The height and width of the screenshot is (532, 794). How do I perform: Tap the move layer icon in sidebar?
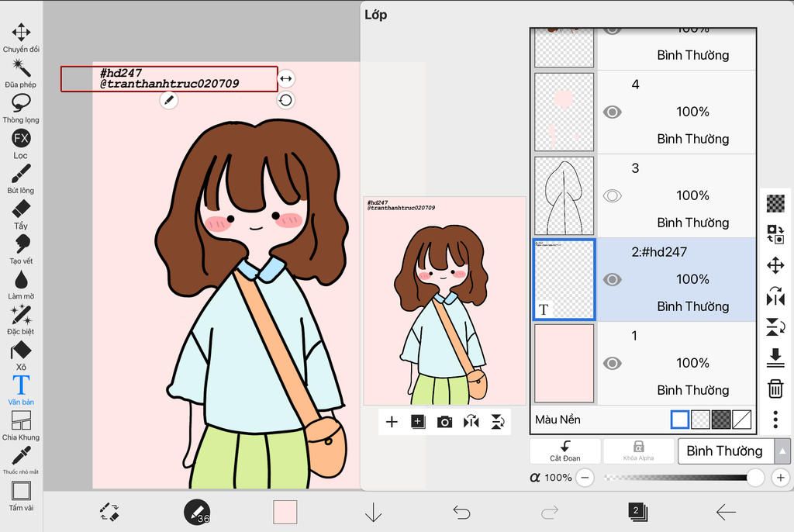pos(775,265)
